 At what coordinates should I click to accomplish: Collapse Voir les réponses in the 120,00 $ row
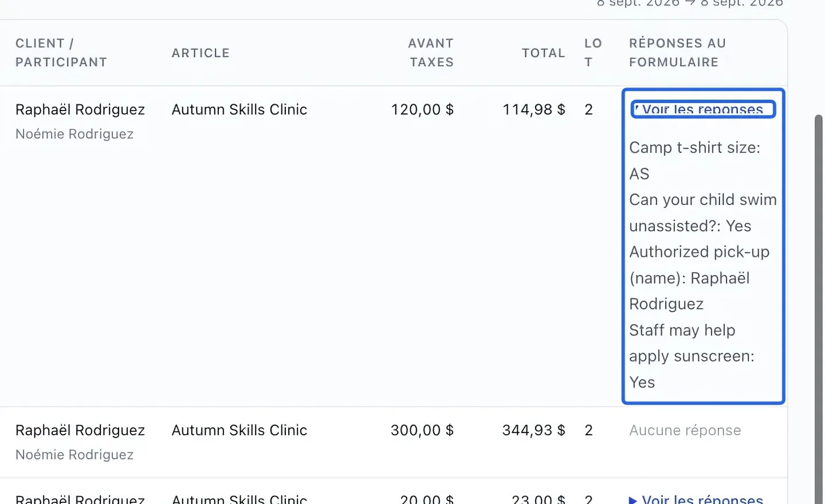click(x=703, y=109)
